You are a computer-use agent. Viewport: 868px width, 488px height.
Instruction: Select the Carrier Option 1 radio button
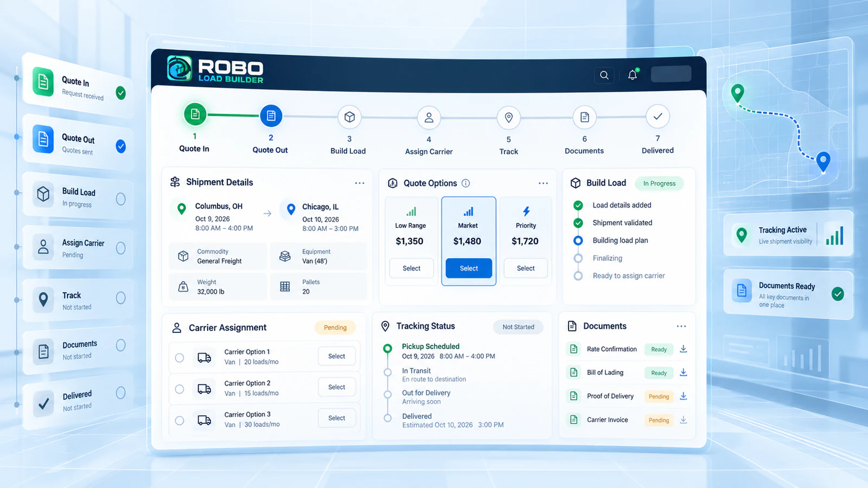pos(180,358)
